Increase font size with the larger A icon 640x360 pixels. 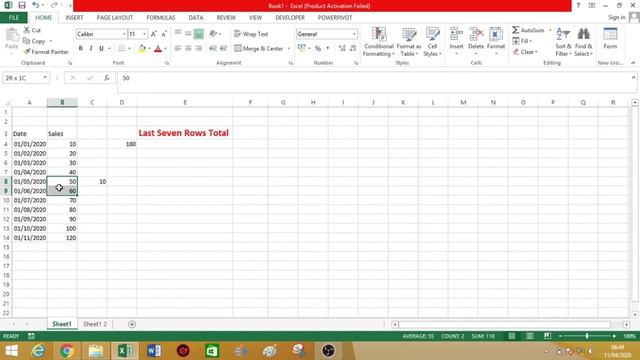pyautogui.click(x=153, y=34)
